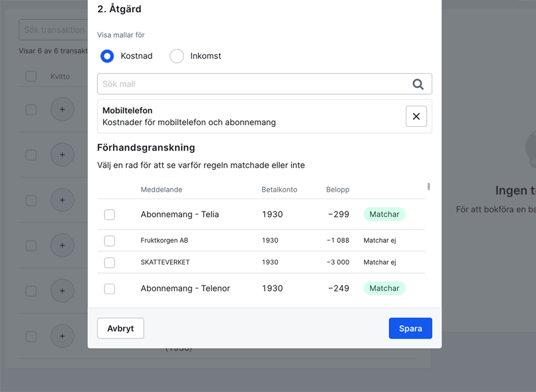Screen dimensions: 536x392
Task: Remove the Mobiltelefon template selection
Action: pyautogui.click(x=416, y=116)
